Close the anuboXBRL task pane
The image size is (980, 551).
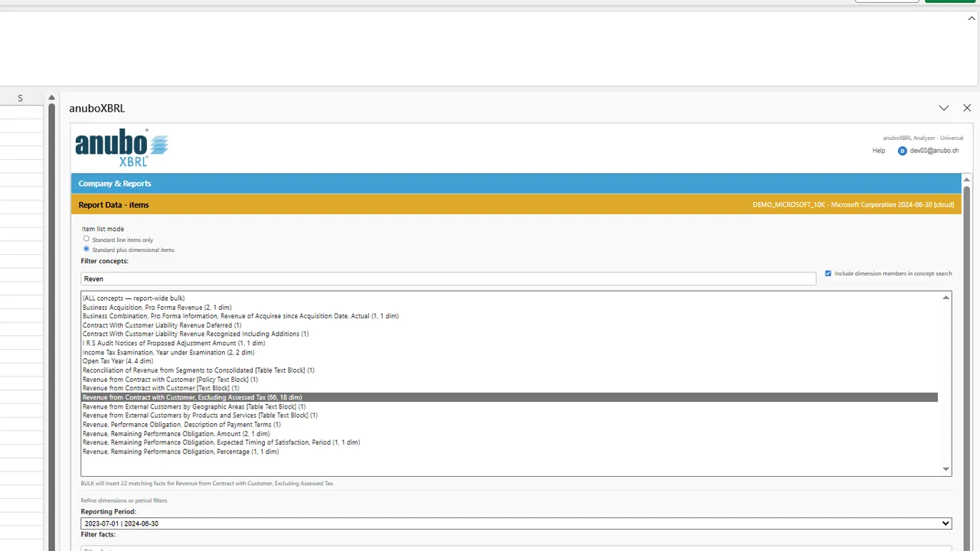[x=967, y=108]
